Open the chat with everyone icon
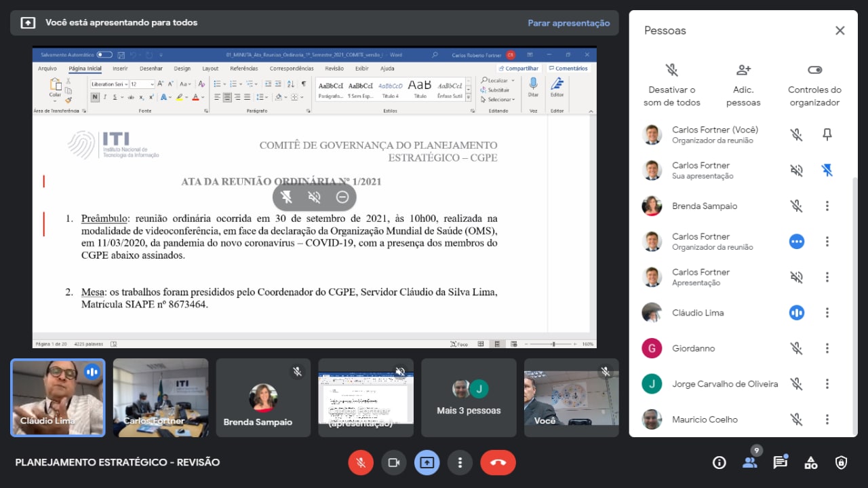 (780, 463)
